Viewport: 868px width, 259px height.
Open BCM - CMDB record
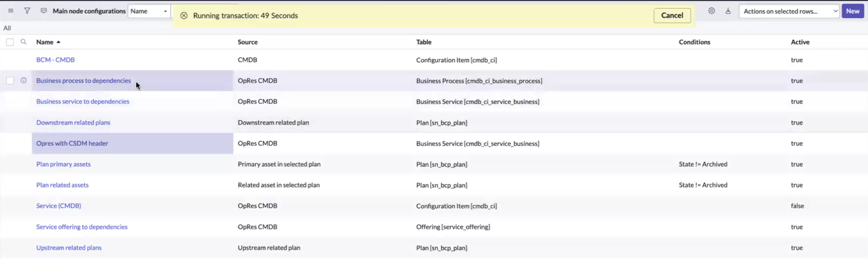[x=55, y=60]
